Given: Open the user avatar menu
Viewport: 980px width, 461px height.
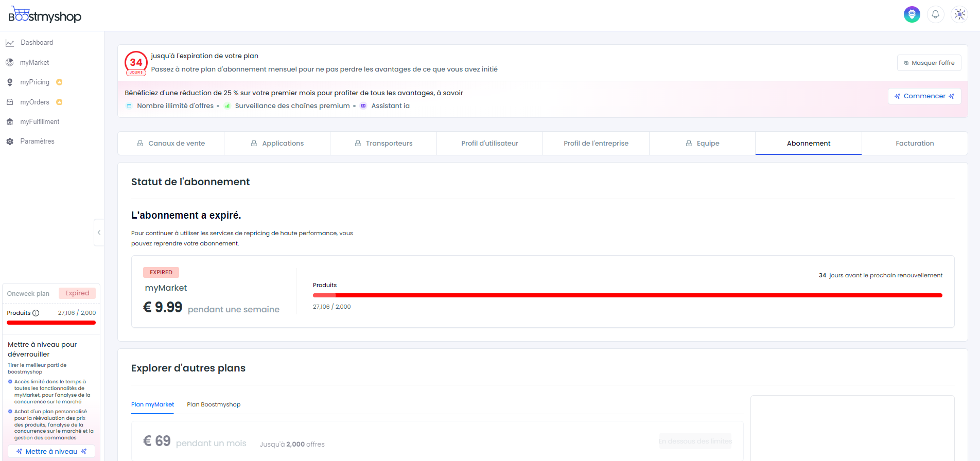Looking at the screenshot, I should [912, 14].
